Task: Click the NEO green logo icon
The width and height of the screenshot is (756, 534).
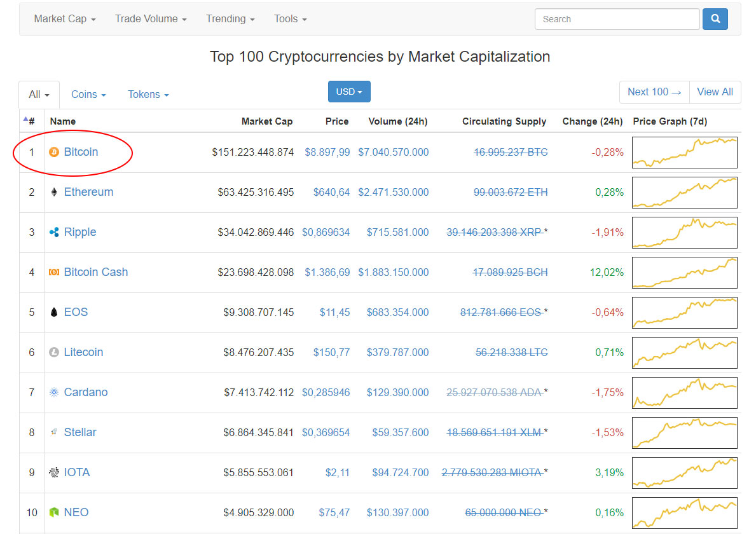Action: [x=54, y=512]
